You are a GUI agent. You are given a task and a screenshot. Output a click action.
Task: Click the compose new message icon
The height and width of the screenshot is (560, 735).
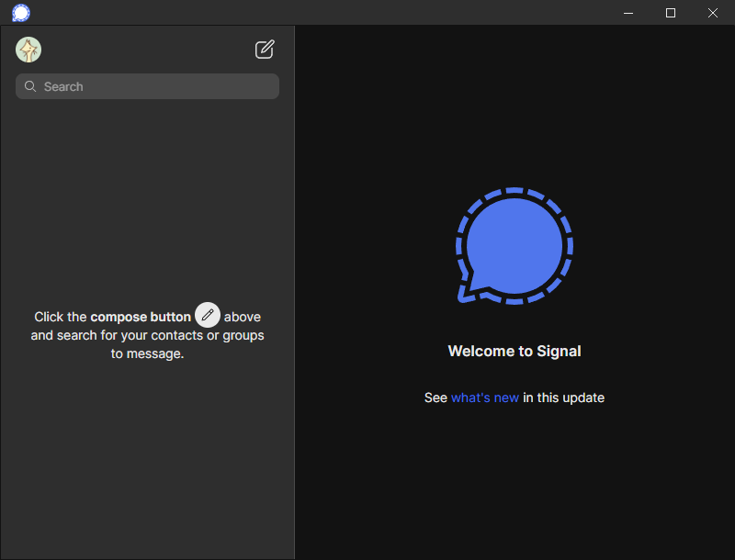pos(265,50)
